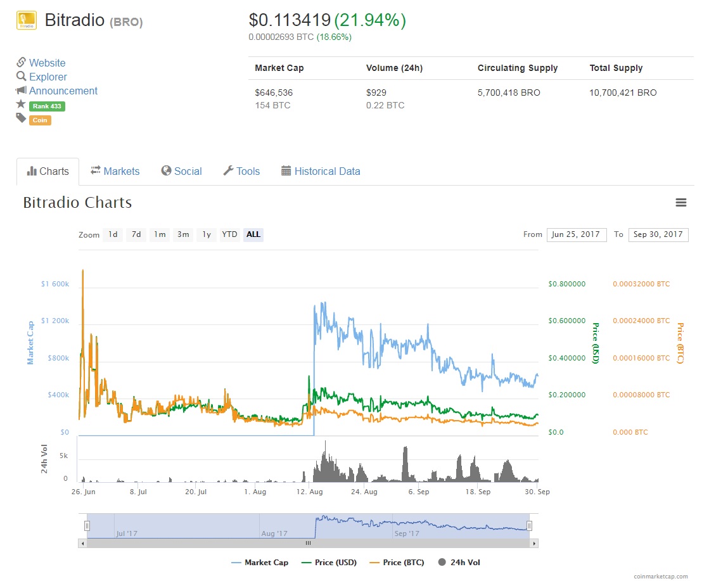This screenshot has width=728, height=581.
Task: Click the Volume (24h) column header
Action: tap(394, 68)
